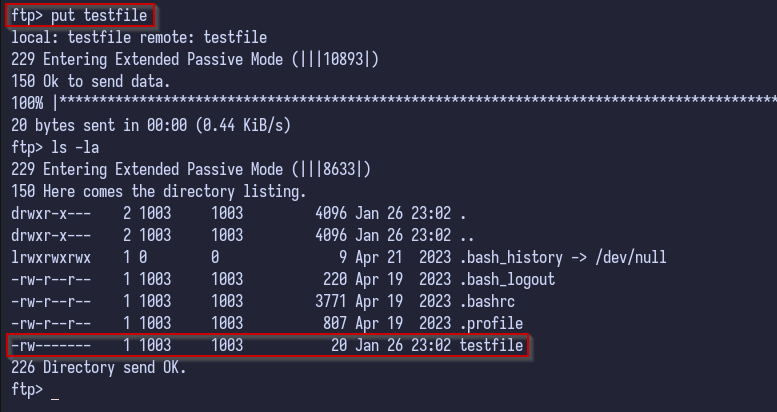
Task: Click 'Here comes the directory listing' line
Action: pos(159,191)
